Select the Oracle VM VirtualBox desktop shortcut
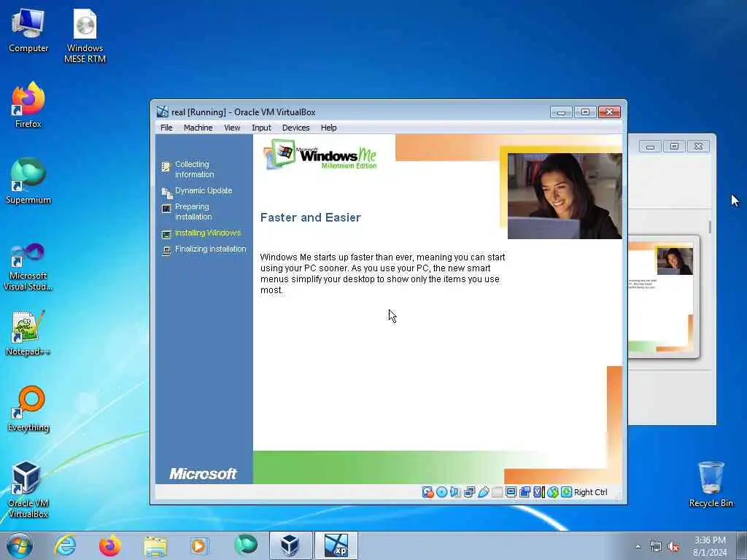Viewport: 747px width, 560px height. tap(28, 489)
